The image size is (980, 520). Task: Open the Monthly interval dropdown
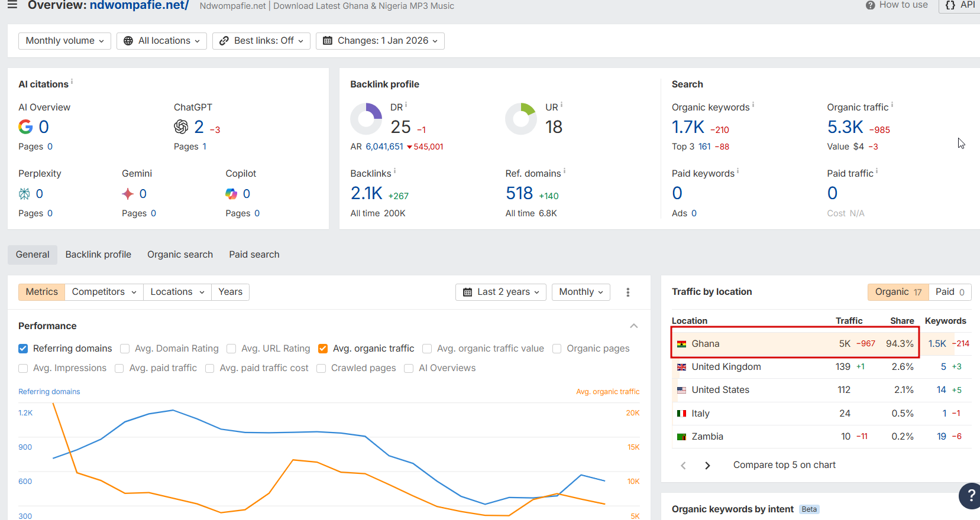click(581, 292)
